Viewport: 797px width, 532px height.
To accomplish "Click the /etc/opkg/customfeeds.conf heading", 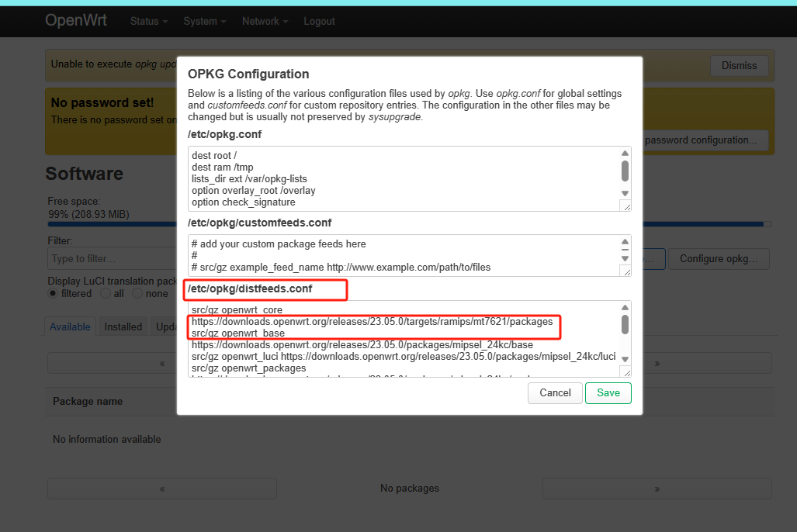I will click(260, 223).
